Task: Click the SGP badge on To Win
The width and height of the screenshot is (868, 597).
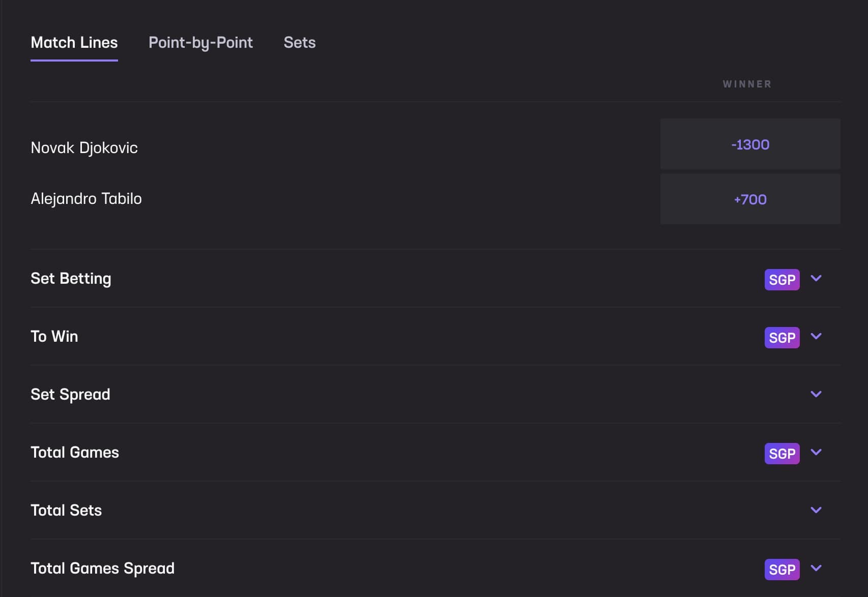Action: [782, 338]
